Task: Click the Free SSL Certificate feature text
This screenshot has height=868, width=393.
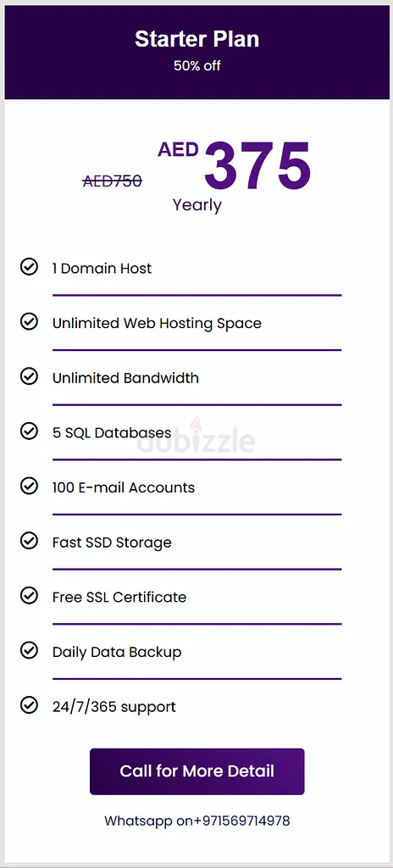Action: pyautogui.click(x=119, y=598)
